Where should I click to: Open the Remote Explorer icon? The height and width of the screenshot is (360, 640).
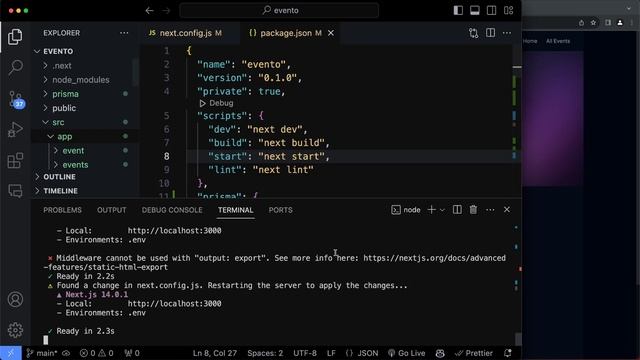[15, 191]
